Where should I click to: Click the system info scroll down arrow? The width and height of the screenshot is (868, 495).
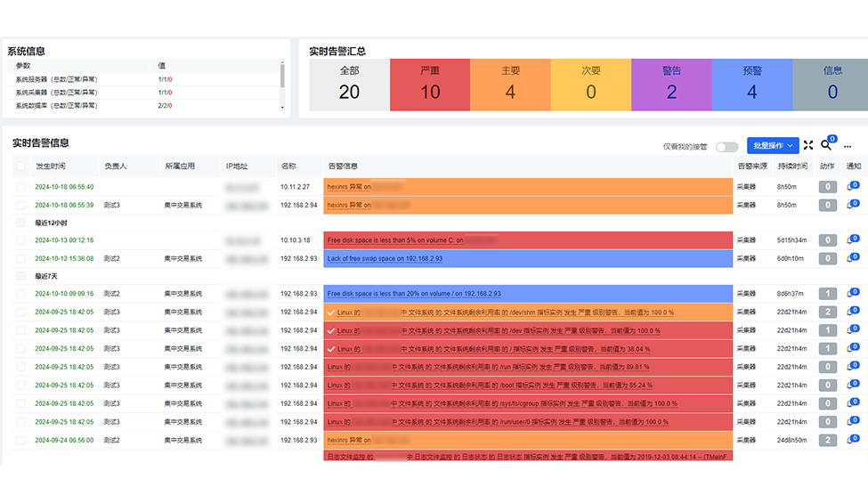[x=282, y=108]
